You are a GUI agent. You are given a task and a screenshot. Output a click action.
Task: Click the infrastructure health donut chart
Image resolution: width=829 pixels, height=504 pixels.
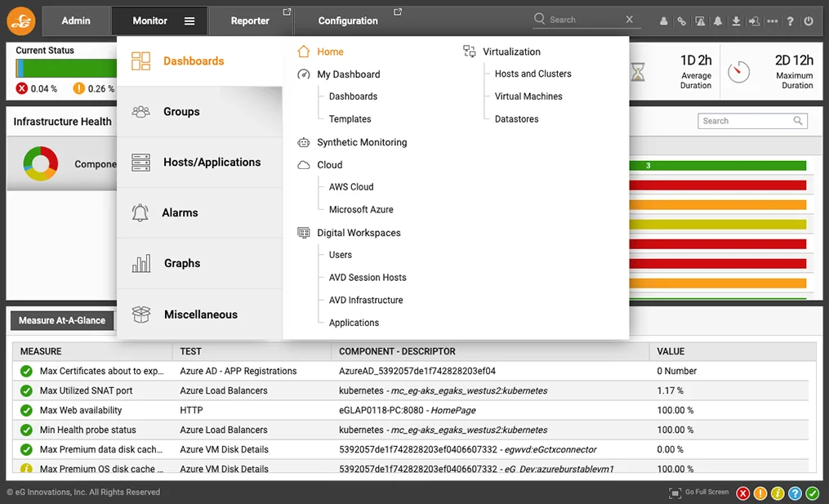[x=41, y=163]
